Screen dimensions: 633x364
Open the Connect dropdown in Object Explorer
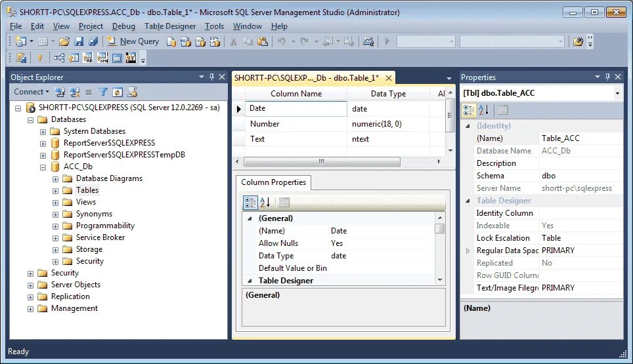point(32,92)
